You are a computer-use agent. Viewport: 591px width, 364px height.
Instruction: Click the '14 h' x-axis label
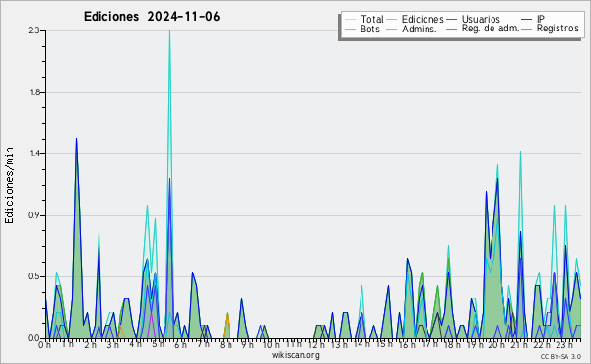tap(361, 344)
